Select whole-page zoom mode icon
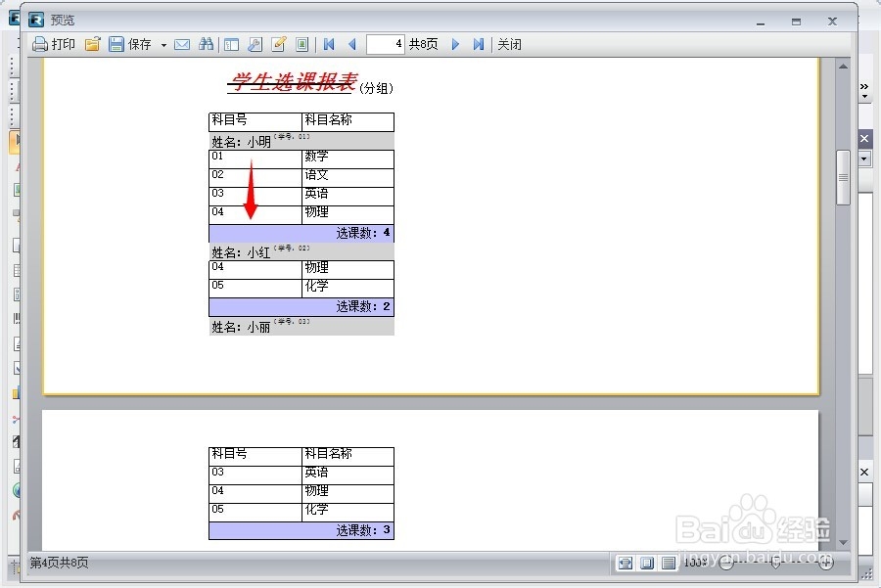 (x=647, y=563)
